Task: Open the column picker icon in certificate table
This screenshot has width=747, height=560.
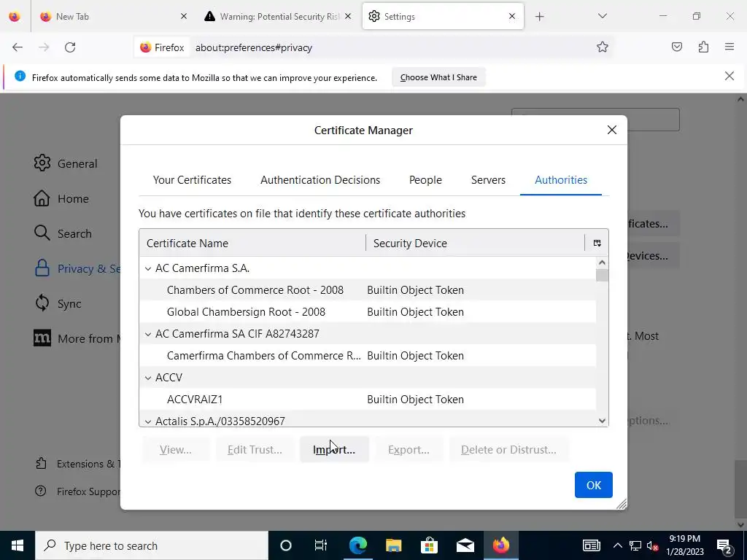Action: [x=597, y=243]
